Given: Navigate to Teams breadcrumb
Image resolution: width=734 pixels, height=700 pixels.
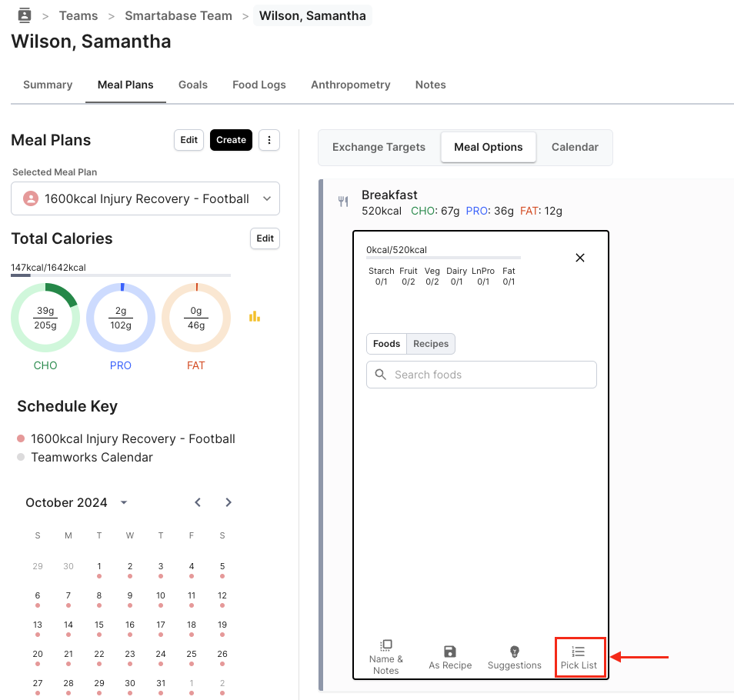Looking at the screenshot, I should (78, 15).
